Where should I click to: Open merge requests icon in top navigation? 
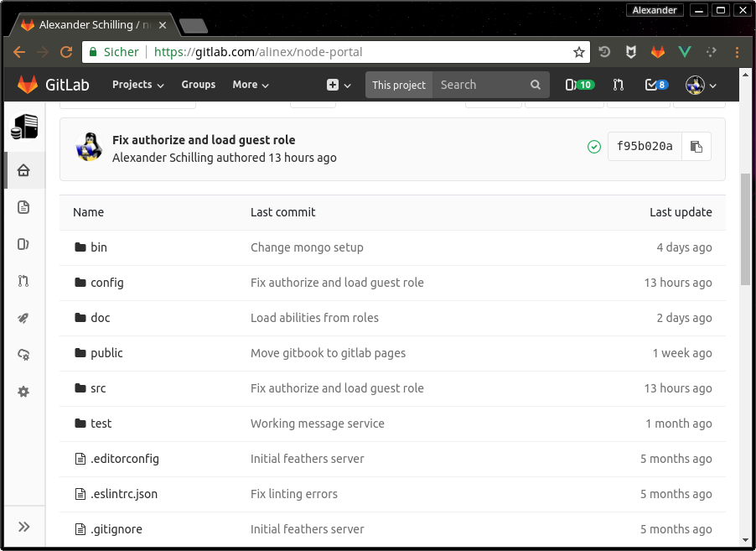coord(618,85)
